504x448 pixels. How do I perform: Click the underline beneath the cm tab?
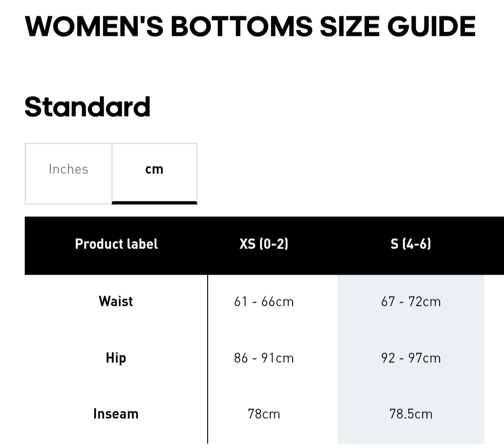coord(154,203)
